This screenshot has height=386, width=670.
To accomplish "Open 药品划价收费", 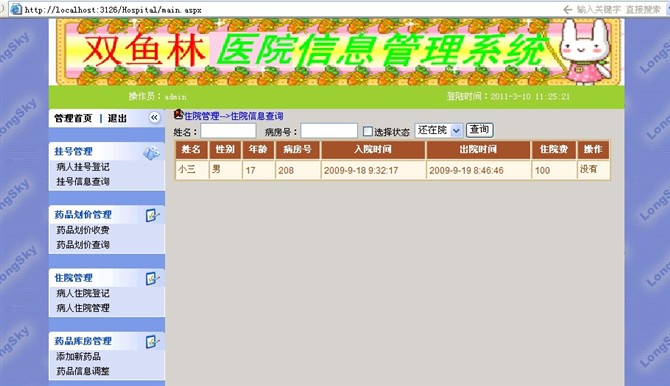I will (83, 230).
